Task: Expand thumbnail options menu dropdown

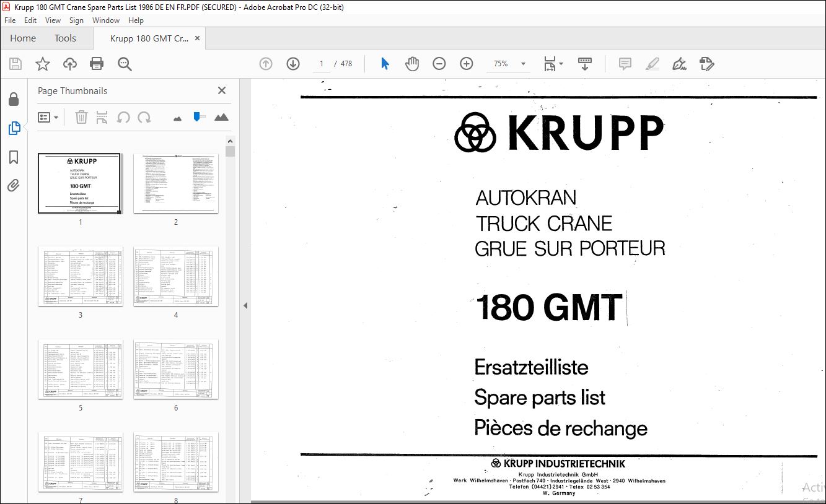Action: [x=48, y=117]
